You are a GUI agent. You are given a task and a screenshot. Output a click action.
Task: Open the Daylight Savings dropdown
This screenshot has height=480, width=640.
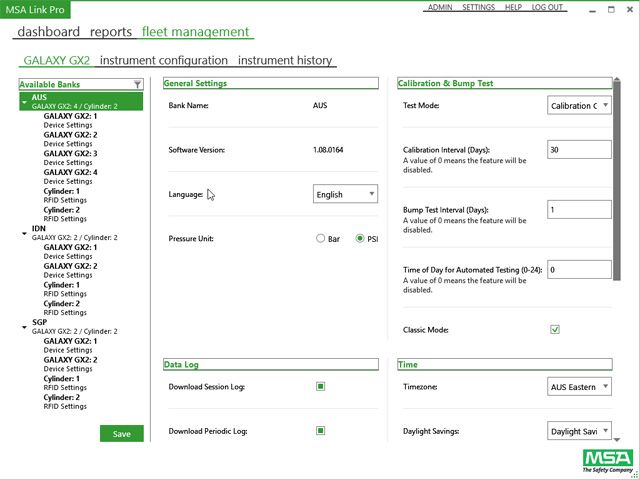point(579,431)
